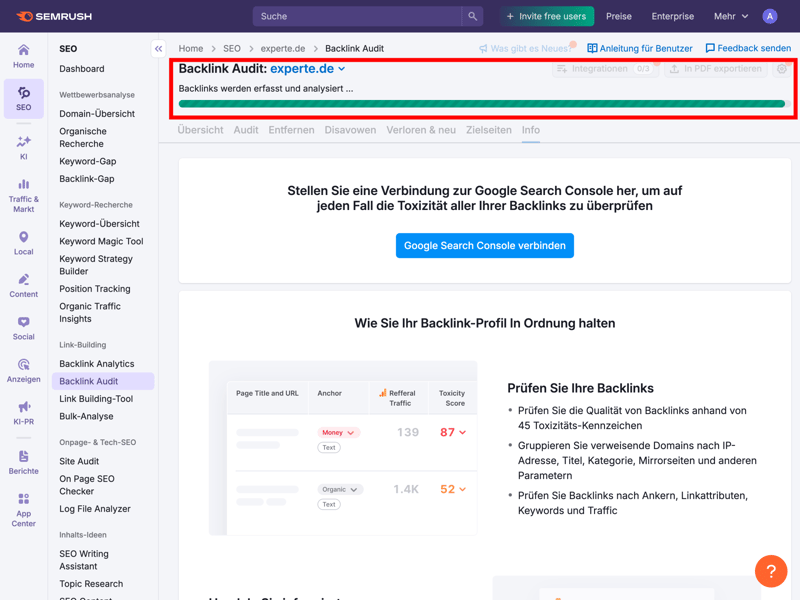Open the Berichte reports section
The height and width of the screenshot is (600, 800).
[23, 462]
